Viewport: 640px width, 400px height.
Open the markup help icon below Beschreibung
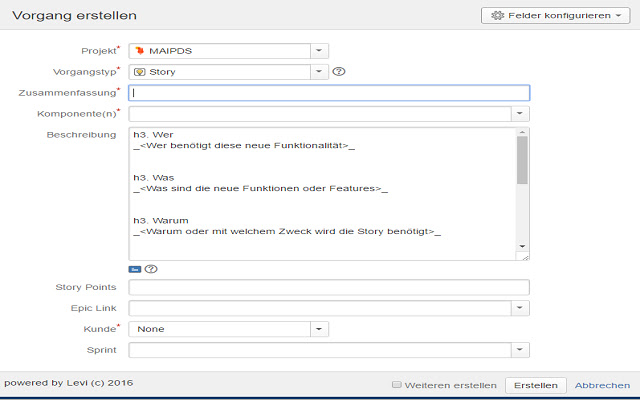[x=151, y=269]
